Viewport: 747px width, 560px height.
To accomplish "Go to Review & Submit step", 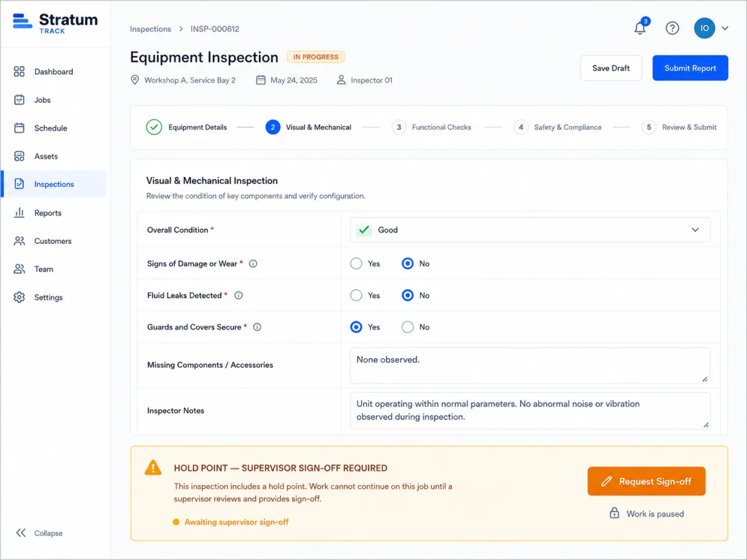I will pyautogui.click(x=679, y=127).
